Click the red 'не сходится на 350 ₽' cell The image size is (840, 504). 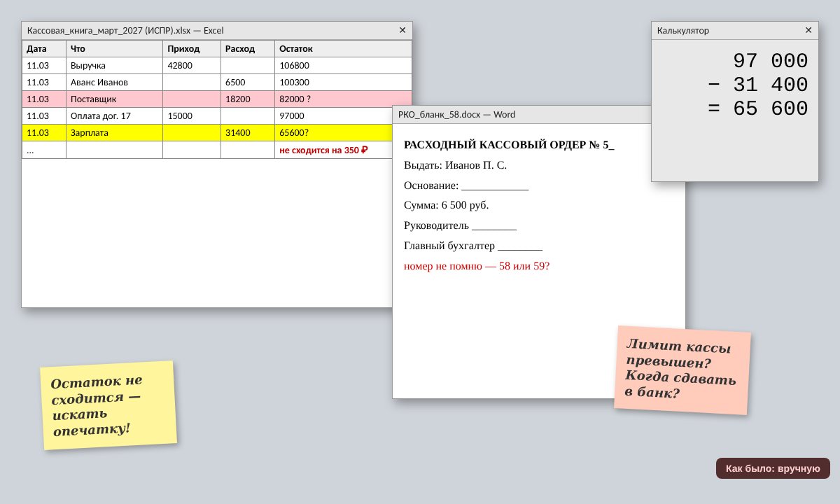pos(343,150)
